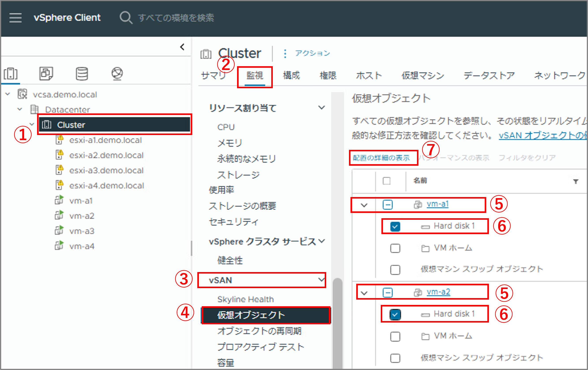Collapse the vSphere クラスタ サービス section
Viewport: 588px width, 370px height.
[322, 241]
